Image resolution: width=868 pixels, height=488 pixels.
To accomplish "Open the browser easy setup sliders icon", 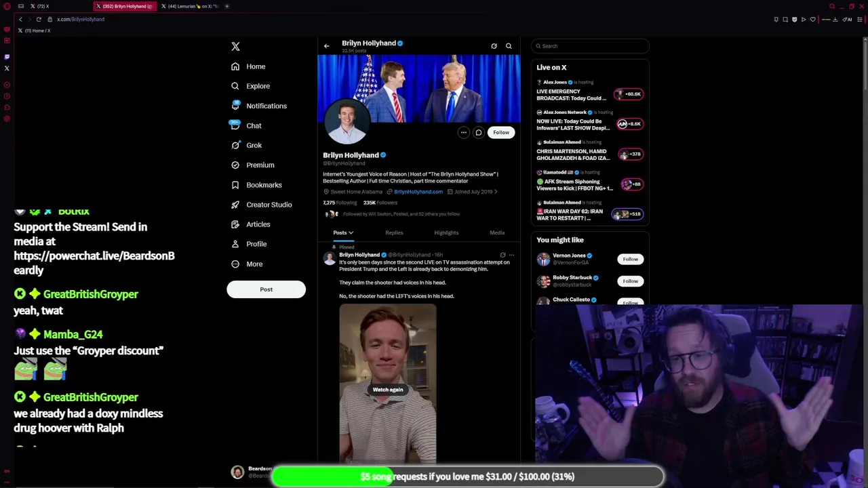I will [860, 19].
